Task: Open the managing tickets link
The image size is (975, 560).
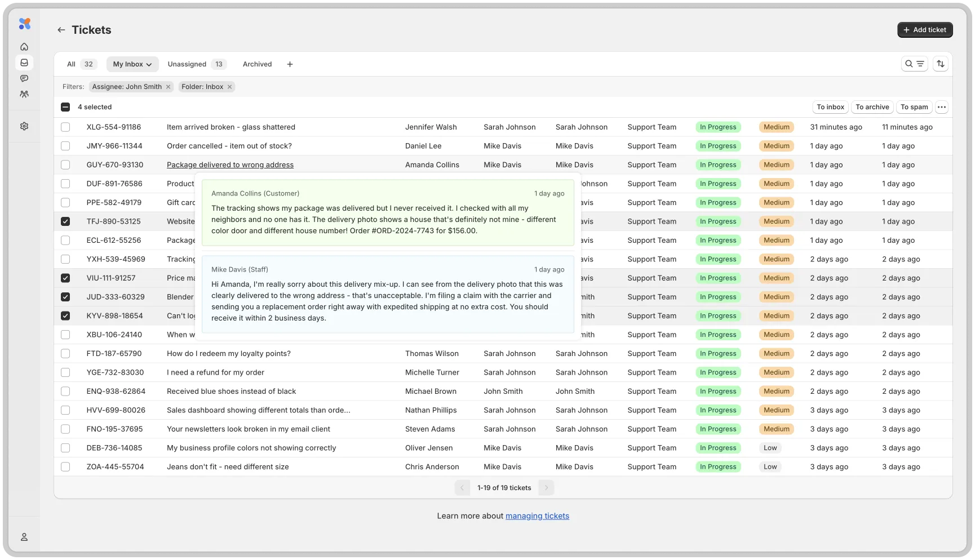Action: click(x=537, y=515)
